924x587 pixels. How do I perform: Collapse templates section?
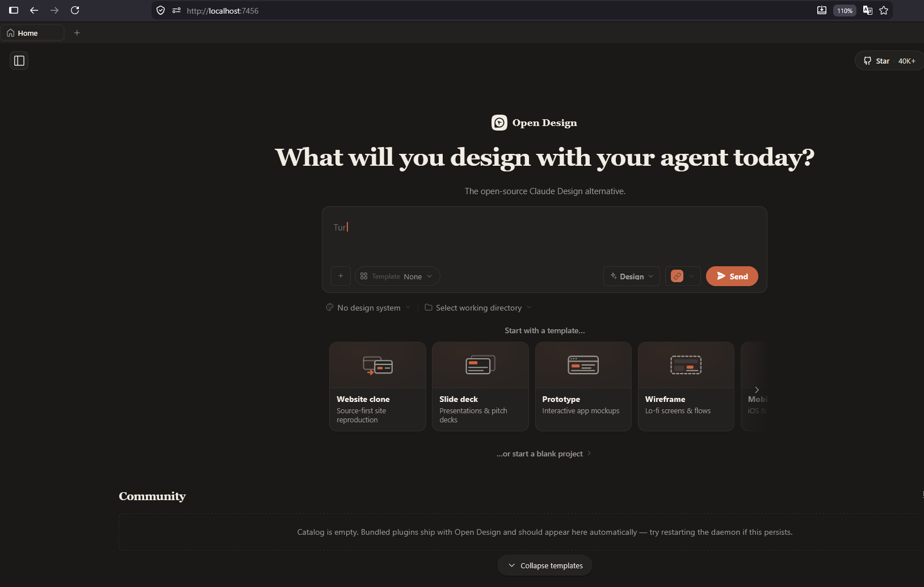545,565
